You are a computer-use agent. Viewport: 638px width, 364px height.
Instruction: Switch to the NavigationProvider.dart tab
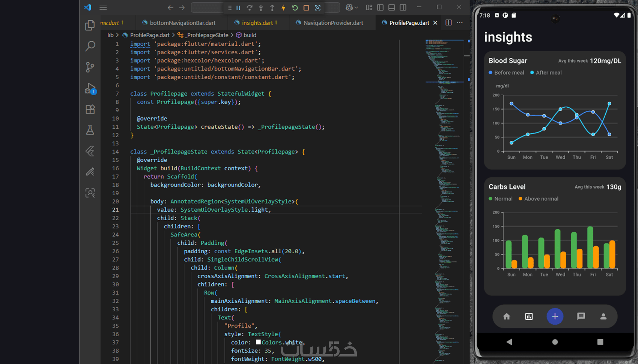[333, 23]
